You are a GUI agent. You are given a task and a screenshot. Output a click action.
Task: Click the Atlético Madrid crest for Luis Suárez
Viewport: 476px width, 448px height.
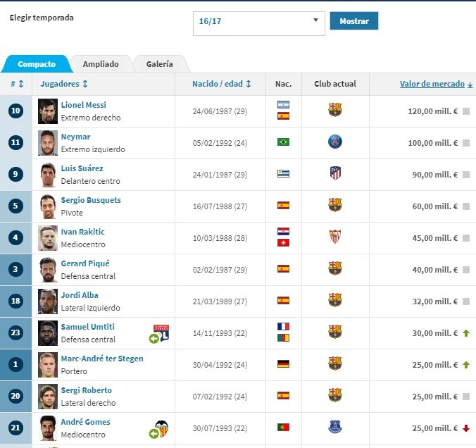tap(335, 173)
